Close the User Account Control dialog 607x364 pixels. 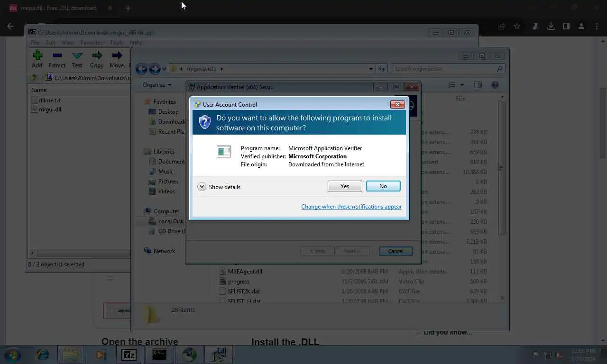tap(397, 104)
